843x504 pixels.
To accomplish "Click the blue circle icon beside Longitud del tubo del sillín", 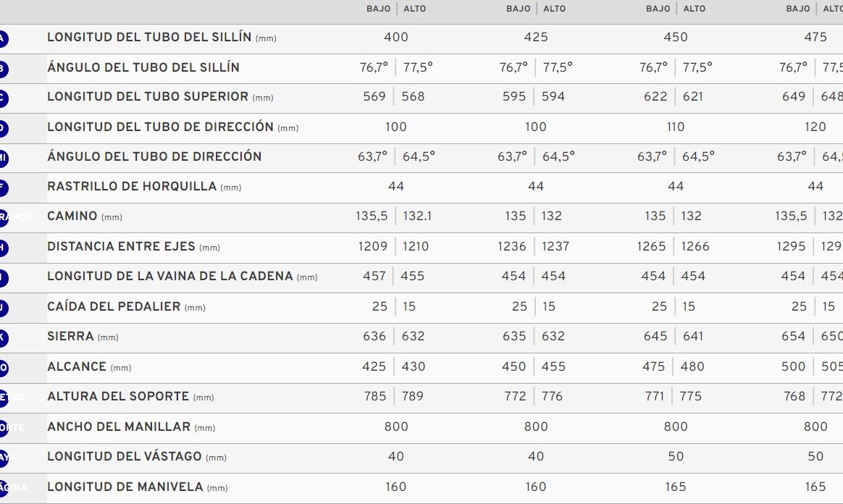I will click(x=2, y=38).
